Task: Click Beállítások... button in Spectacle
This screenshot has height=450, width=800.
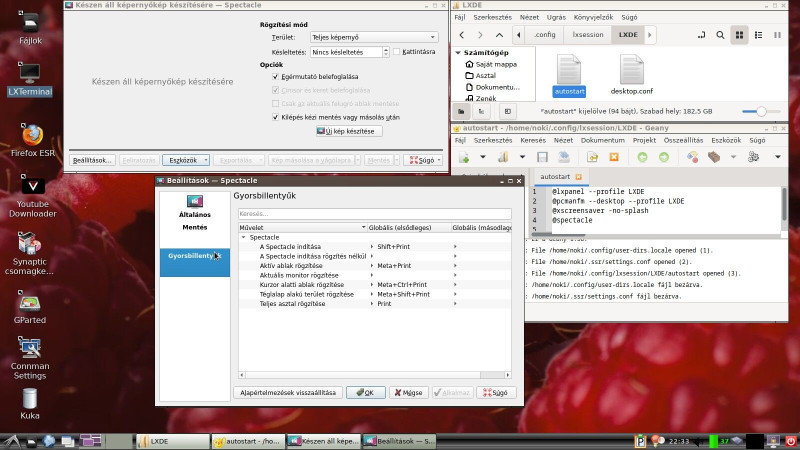Action: [92, 160]
